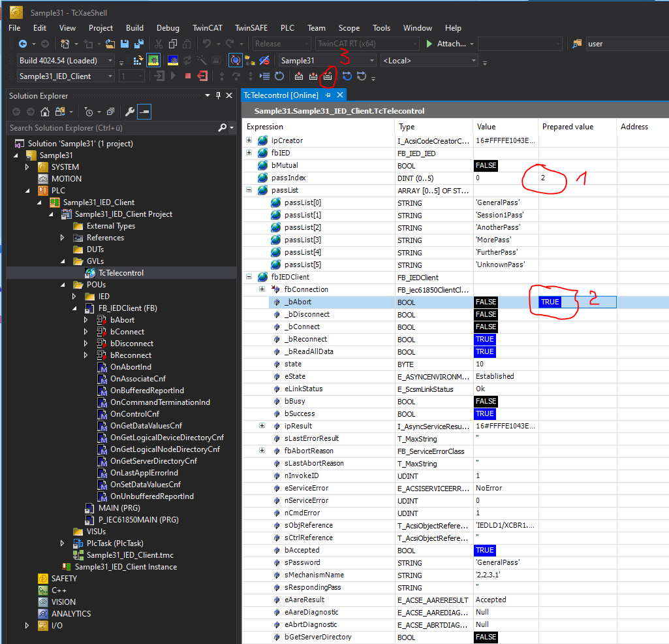Click the Show Next Statement icon
Image resolution: width=669 pixels, height=644 pixels.
(264, 76)
